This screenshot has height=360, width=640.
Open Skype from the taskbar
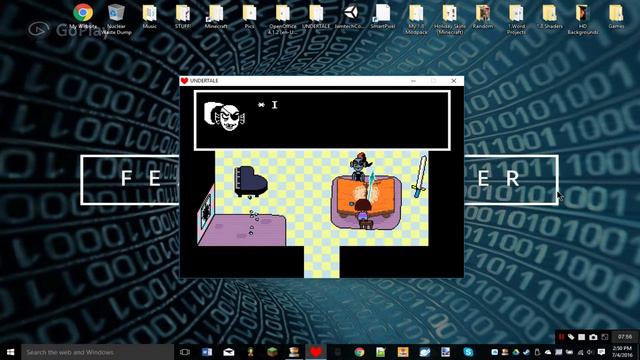pos(468,352)
